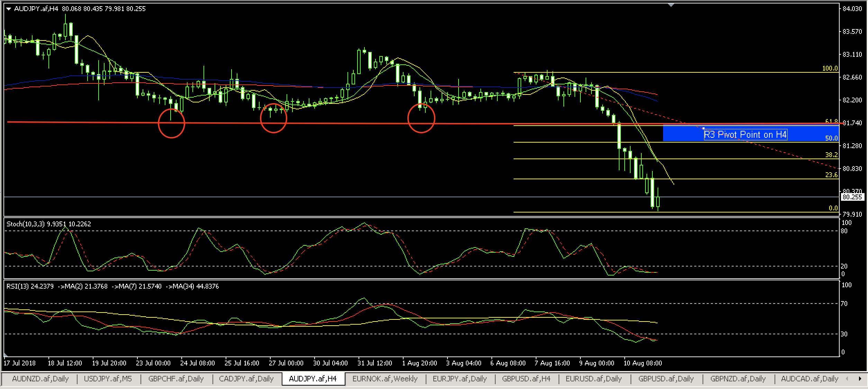The height and width of the screenshot is (389, 868).
Task: Select the R3 Pivot Point on H4 label
Action: 745,135
